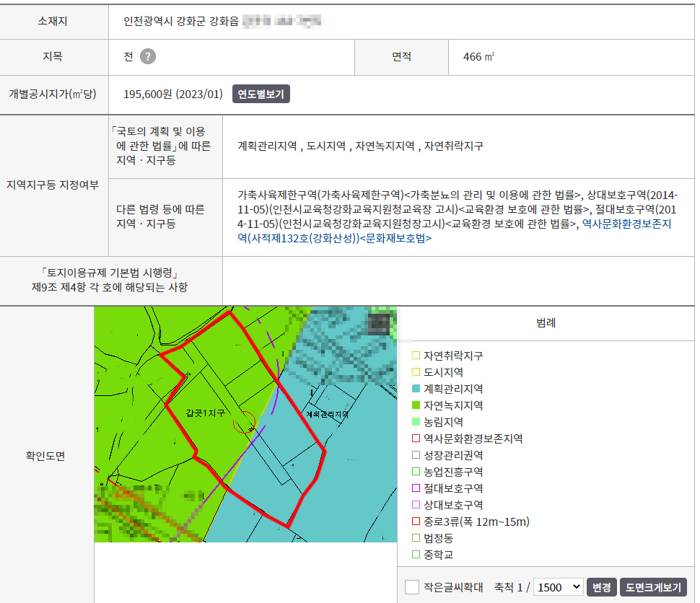Click the 자연취락지구 legend swatch
This screenshot has height=603, width=700.
point(416,356)
